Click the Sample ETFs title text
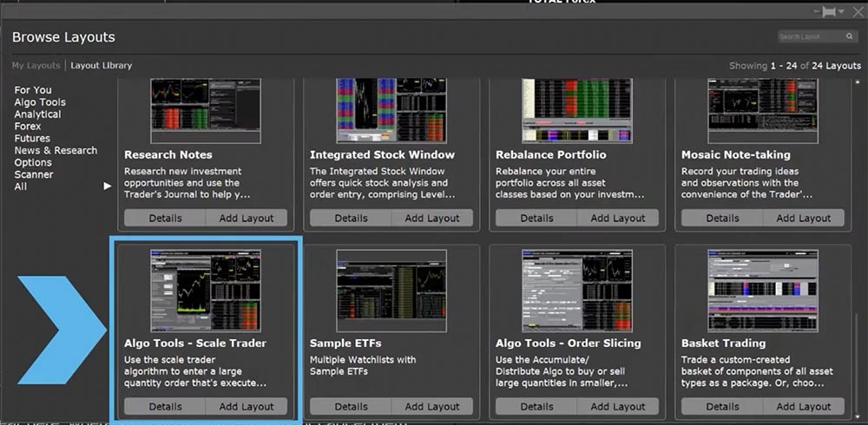Viewport: 868px width, 425px height. tap(345, 343)
